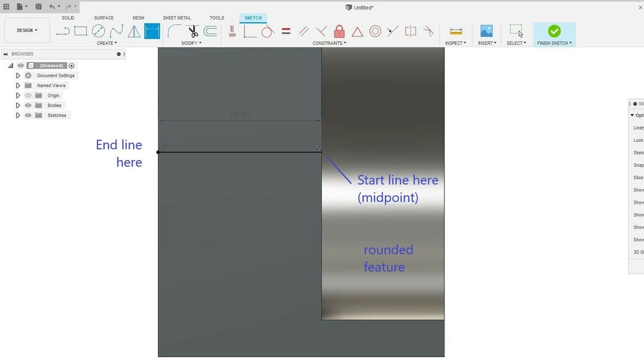644x362 pixels.
Task: Select the Line sketch tool
Action: [63, 31]
